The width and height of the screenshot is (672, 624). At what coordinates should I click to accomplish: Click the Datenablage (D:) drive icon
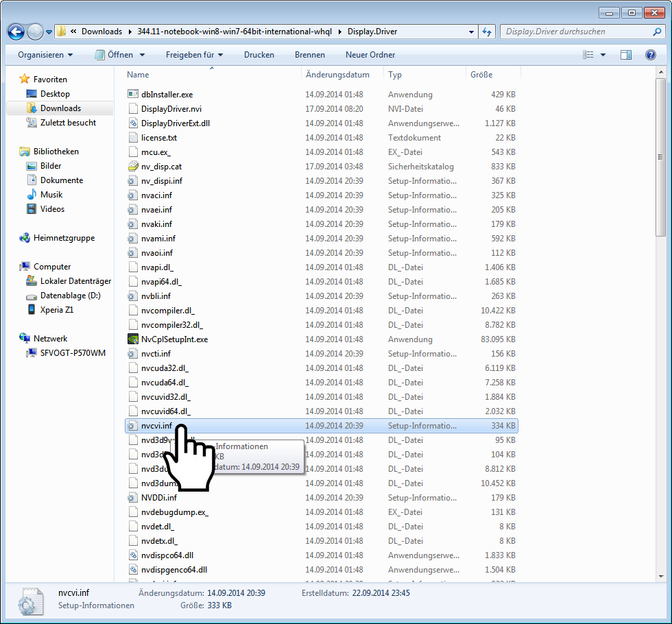(32, 296)
